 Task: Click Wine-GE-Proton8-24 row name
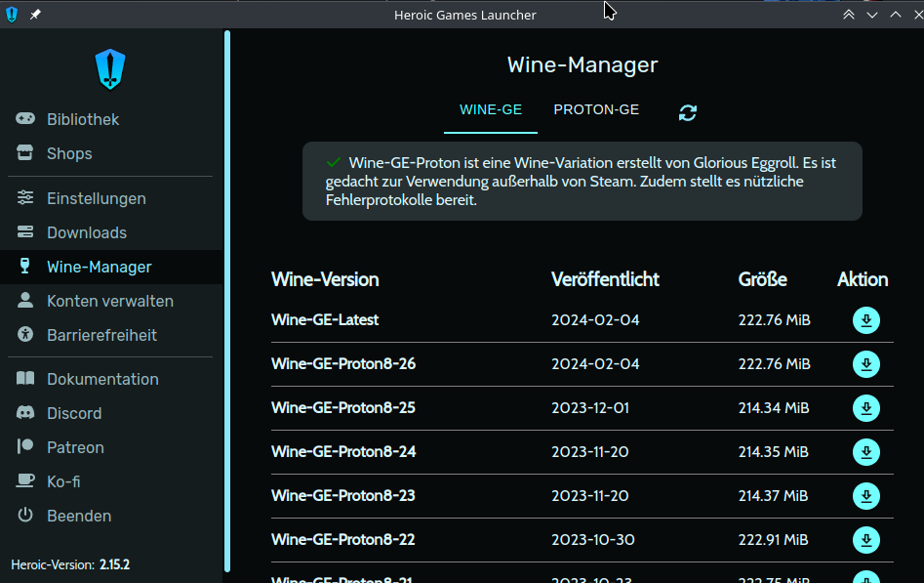[x=343, y=451]
